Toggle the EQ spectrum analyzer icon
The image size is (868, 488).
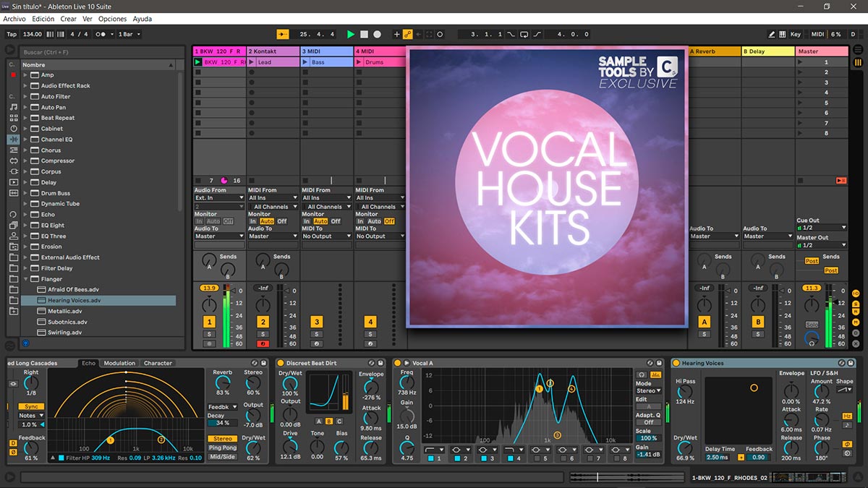click(x=656, y=374)
